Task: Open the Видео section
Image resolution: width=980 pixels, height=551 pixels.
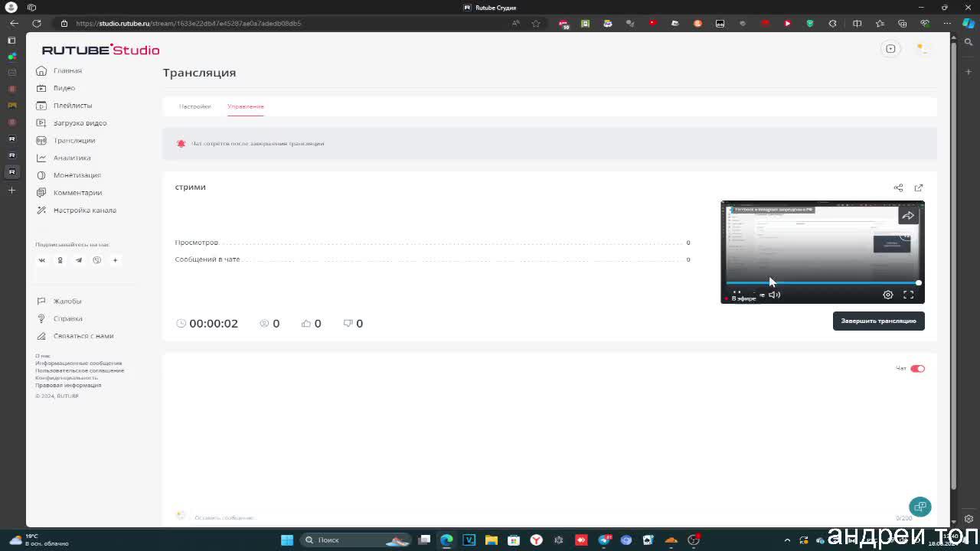Action: pos(55,88)
